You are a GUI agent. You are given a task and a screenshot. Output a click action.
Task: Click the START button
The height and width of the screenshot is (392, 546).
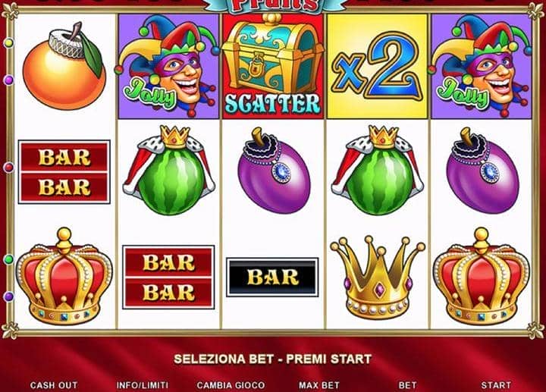(x=496, y=385)
